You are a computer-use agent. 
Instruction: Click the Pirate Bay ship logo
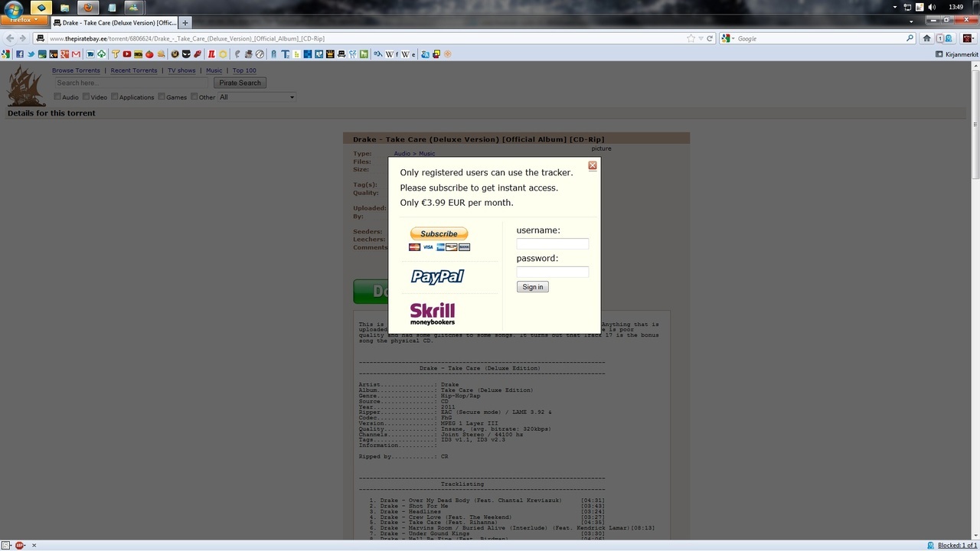pos(27,85)
